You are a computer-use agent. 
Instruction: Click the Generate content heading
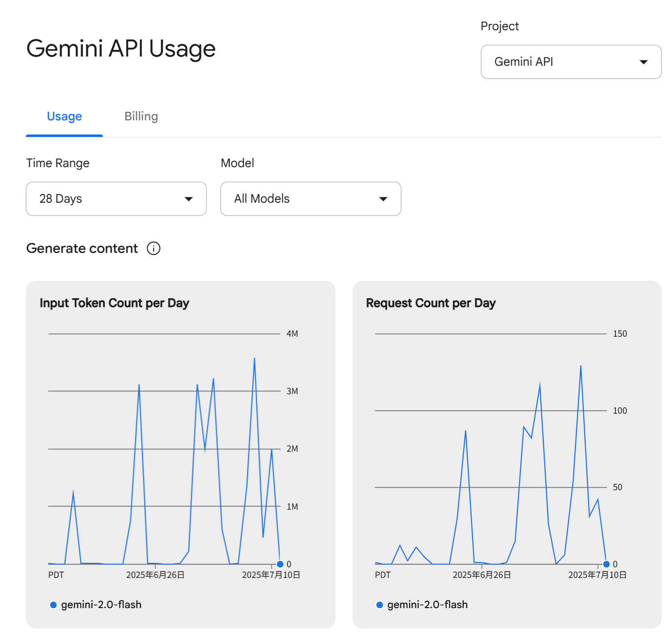[x=82, y=249]
